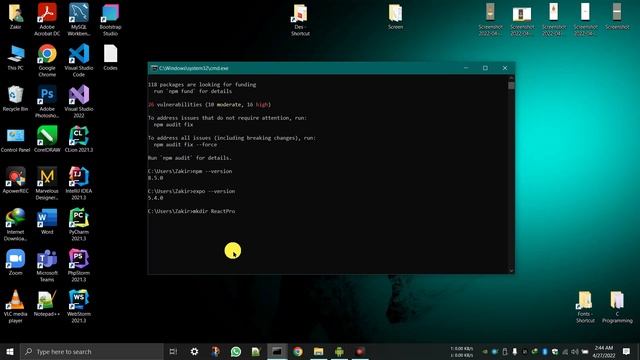640x360 pixels.
Task: Open Marvelous Designer desktop shortcut
Action: [47, 183]
